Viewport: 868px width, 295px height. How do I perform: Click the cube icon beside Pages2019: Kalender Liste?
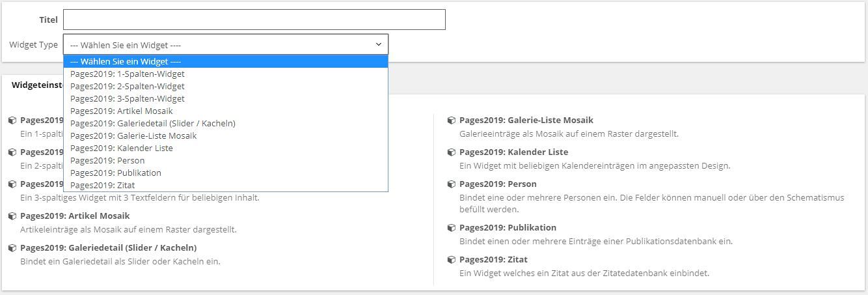click(x=451, y=152)
